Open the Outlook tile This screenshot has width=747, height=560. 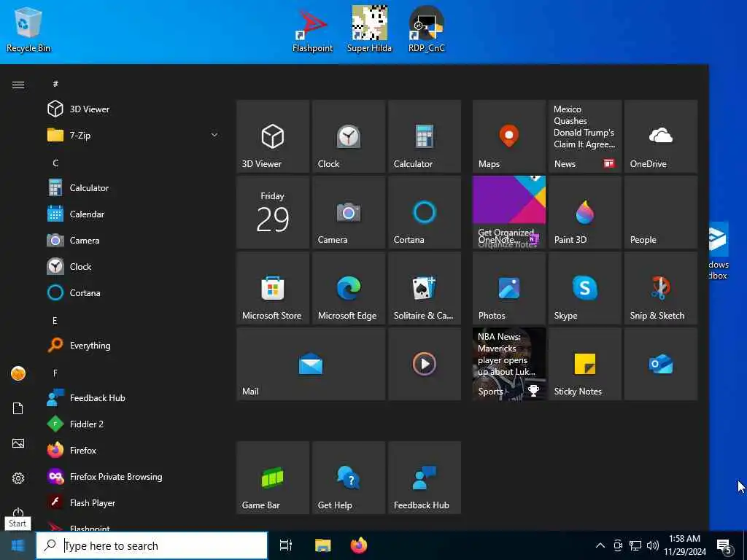point(661,364)
